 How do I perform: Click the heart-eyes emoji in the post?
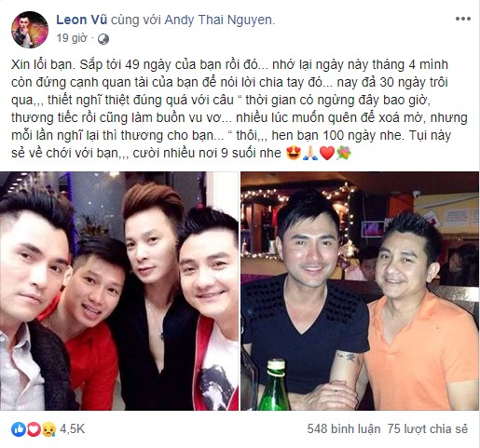click(x=294, y=153)
